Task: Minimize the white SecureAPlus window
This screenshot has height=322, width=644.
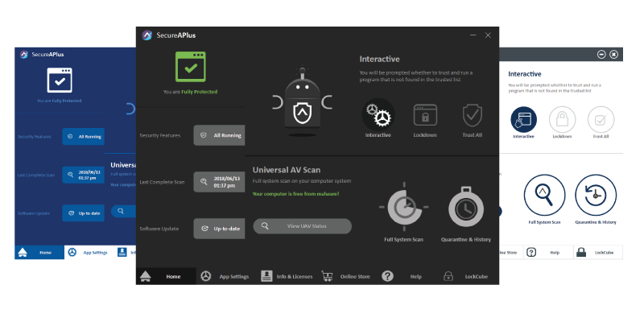Action: click(601, 54)
